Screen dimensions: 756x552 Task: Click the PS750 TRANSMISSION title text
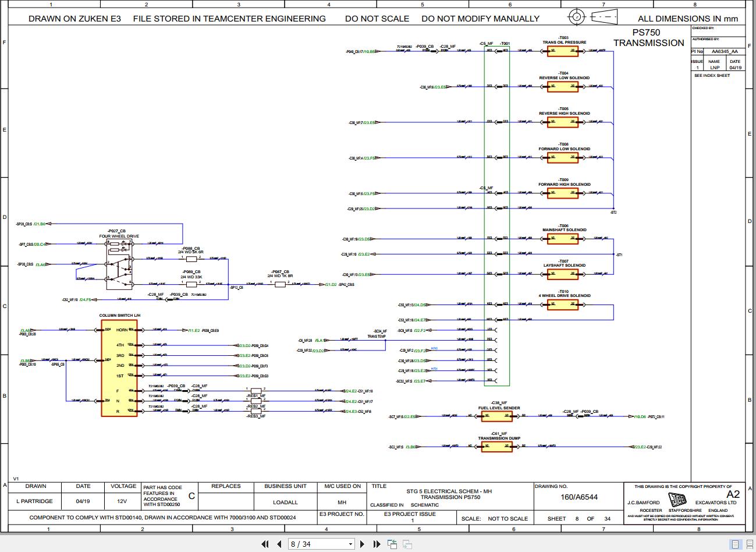click(648, 38)
